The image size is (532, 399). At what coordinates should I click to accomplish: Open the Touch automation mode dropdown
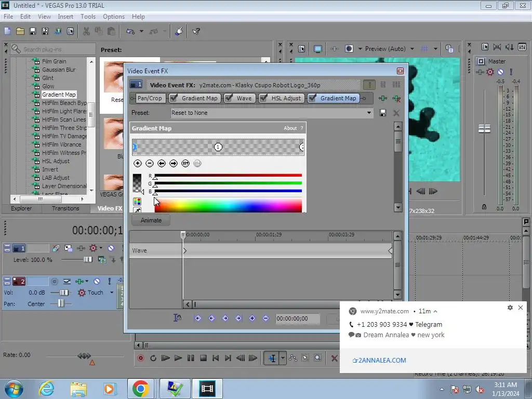point(112,292)
